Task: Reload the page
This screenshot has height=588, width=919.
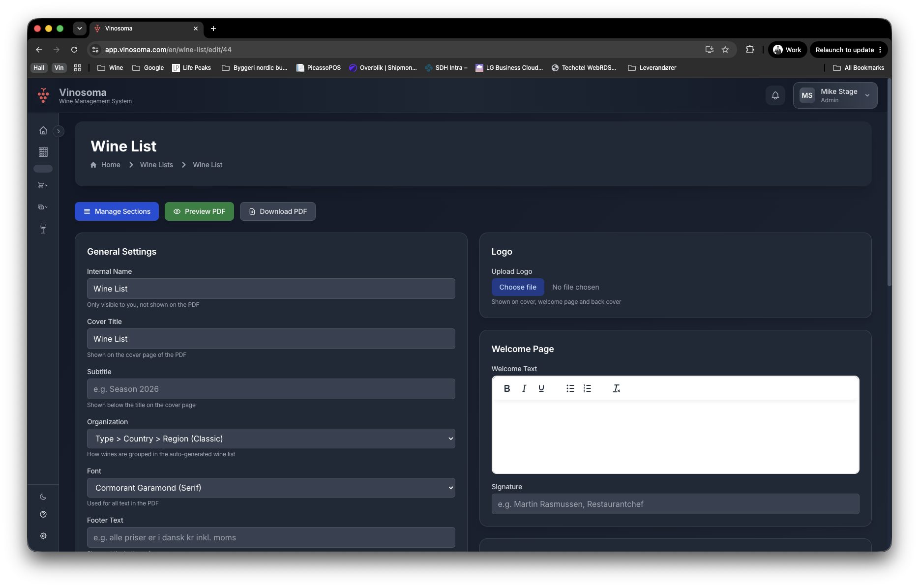Action: click(74, 50)
